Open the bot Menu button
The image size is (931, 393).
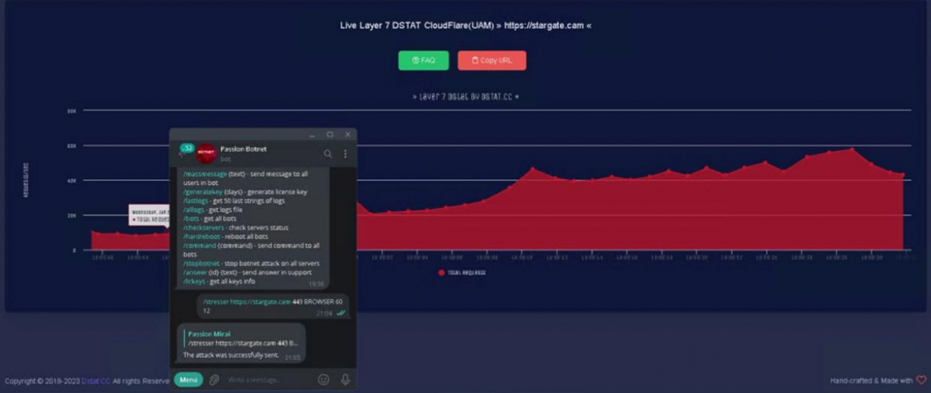point(188,379)
